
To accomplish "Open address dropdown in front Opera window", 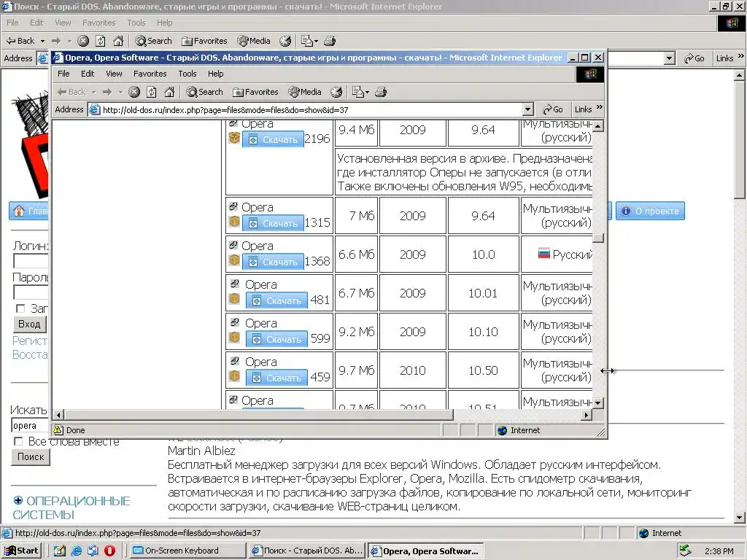I will (x=527, y=109).
